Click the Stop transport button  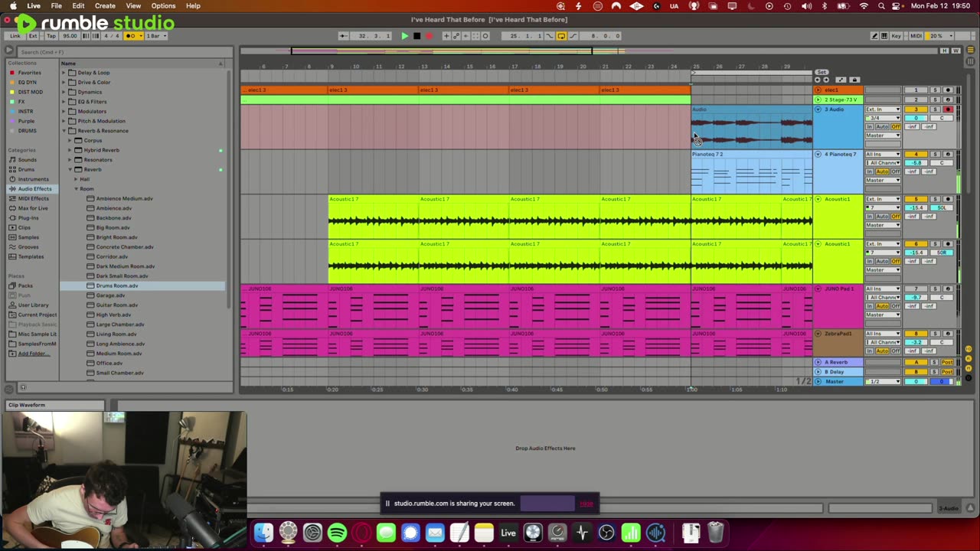coord(416,36)
